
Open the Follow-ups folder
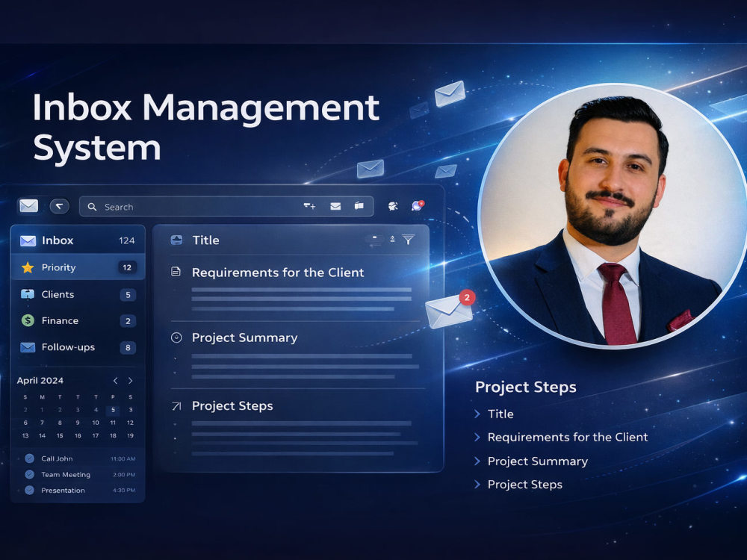(x=78, y=347)
